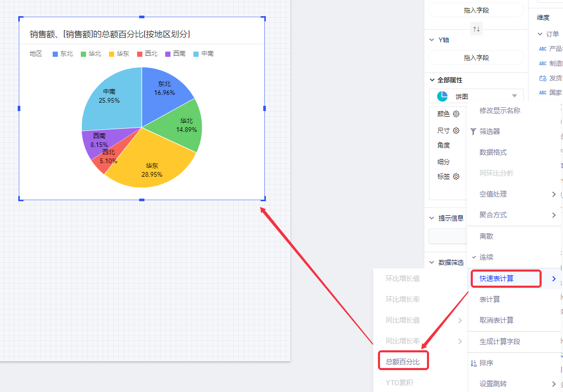The height and width of the screenshot is (392, 563).
Task: Collapse the Y轴 section
Action: 432,40
